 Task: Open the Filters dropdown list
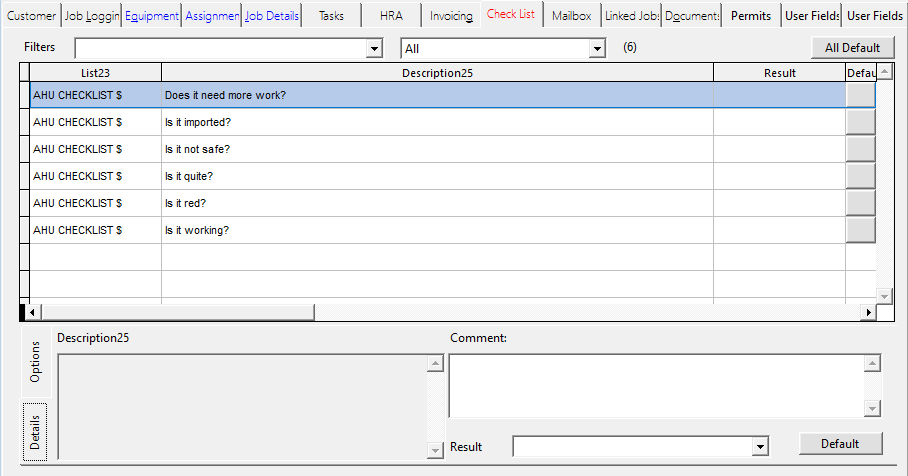pos(375,49)
